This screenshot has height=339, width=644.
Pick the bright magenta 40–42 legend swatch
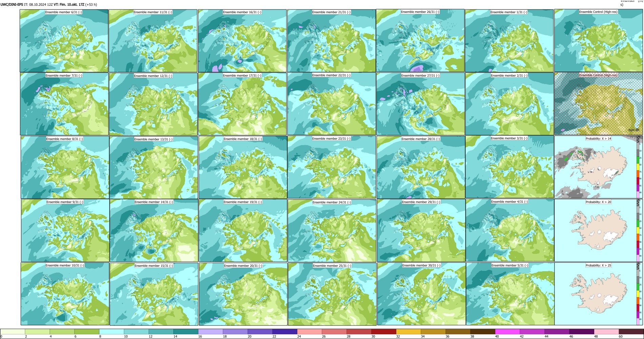[507, 332]
